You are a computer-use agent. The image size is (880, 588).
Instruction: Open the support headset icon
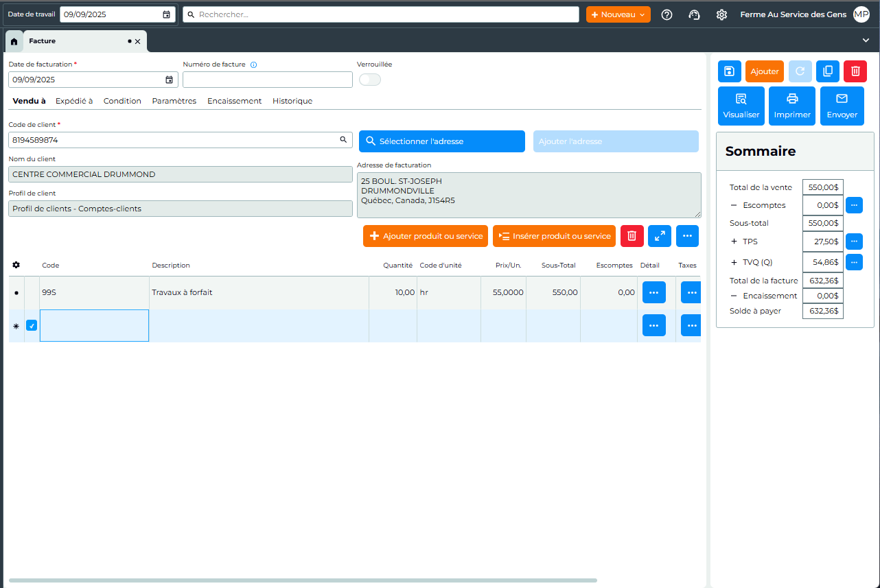click(x=694, y=14)
